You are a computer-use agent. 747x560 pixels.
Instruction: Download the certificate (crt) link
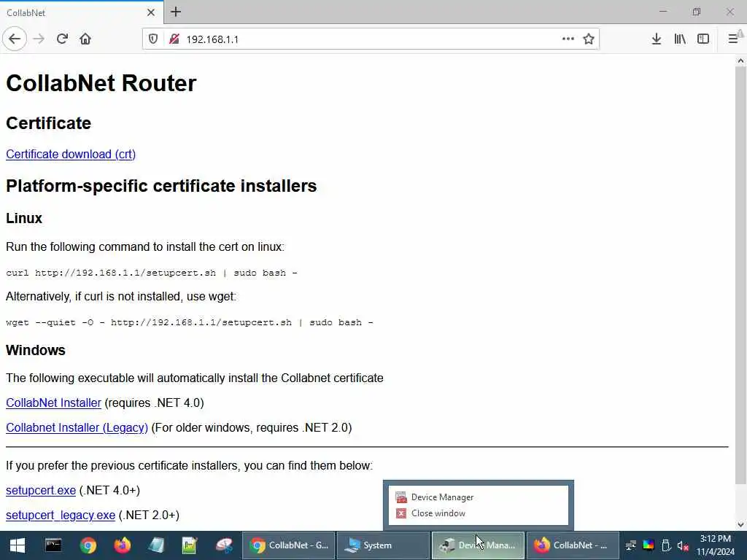[71, 155]
